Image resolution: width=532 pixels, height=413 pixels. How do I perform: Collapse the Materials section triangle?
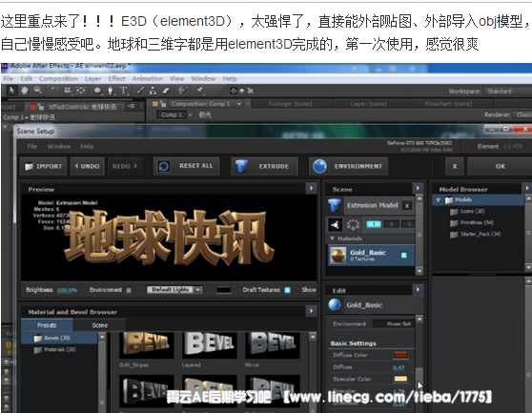[x=332, y=238]
